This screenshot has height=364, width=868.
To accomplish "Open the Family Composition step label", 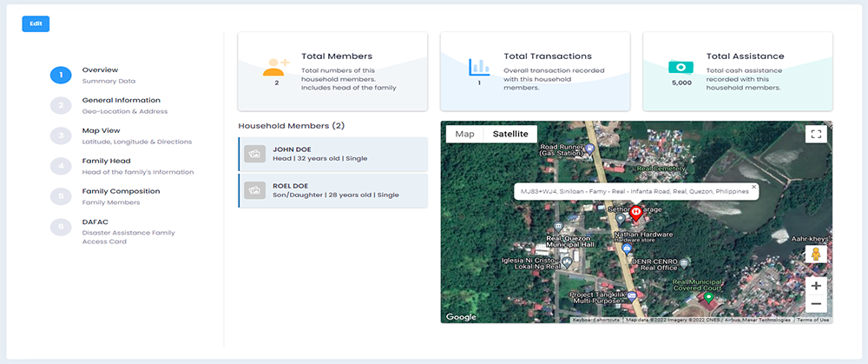I will point(122,191).
